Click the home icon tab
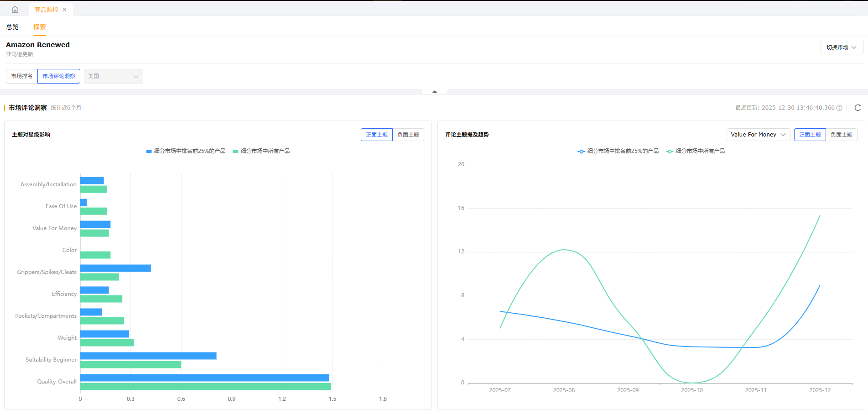 [x=15, y=10]
